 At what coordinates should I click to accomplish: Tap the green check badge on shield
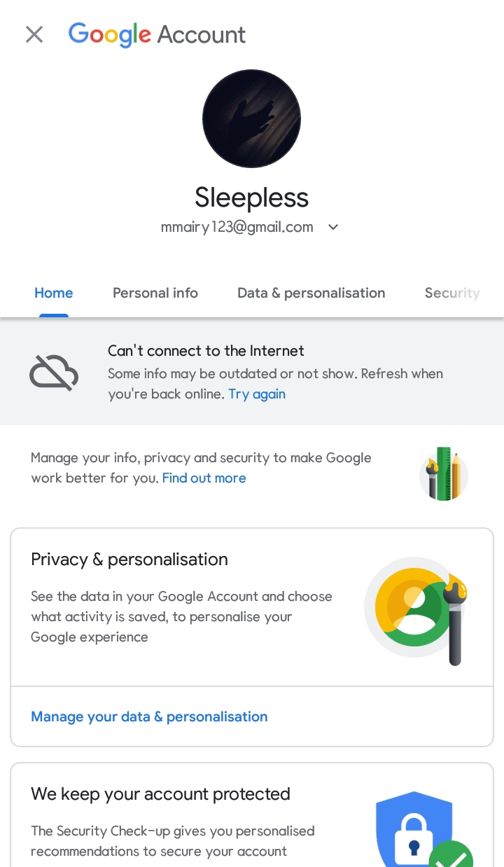pos(451,854)
